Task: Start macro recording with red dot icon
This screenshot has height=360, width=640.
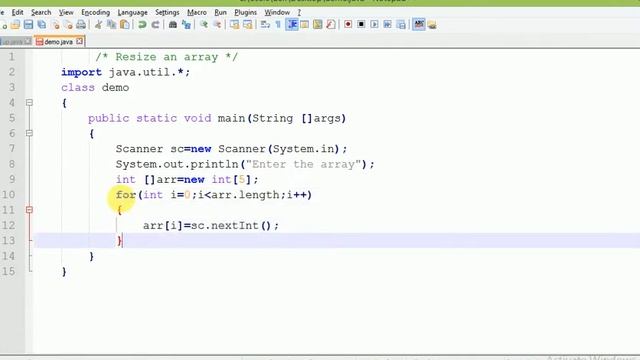Action: 348,24
